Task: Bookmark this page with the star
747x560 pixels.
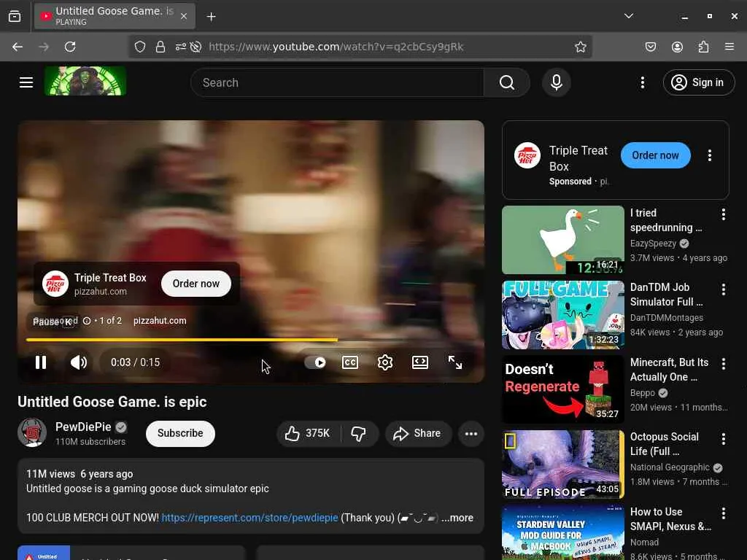Action: [580, 47]
